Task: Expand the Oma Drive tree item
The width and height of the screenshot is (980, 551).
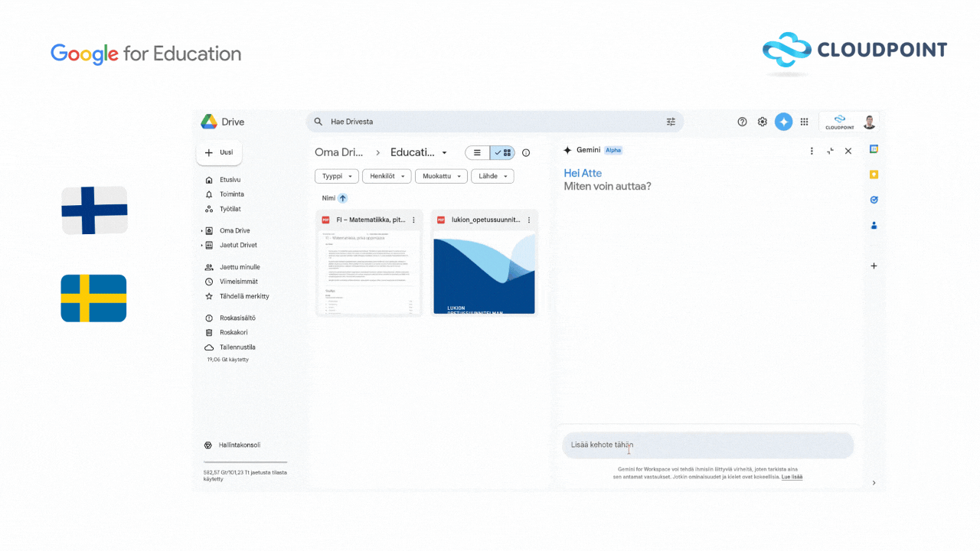Action: pos(202,230)
